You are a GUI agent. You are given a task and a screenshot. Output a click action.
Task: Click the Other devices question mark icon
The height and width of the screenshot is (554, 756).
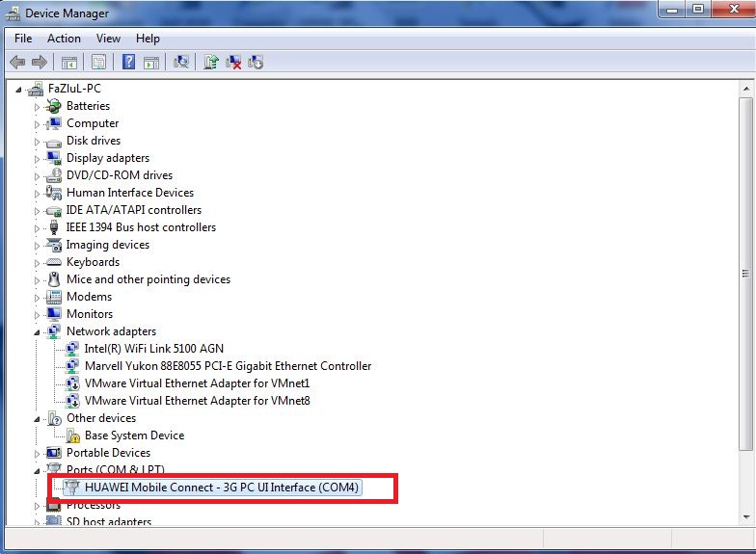pos(54,418)
